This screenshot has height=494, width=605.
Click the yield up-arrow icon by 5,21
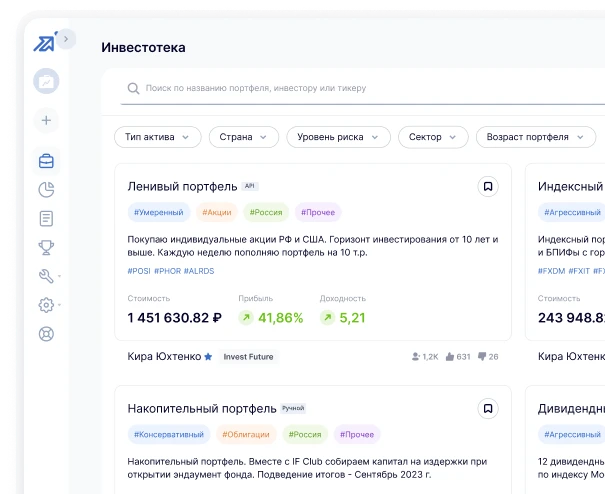tap(327, 318)
